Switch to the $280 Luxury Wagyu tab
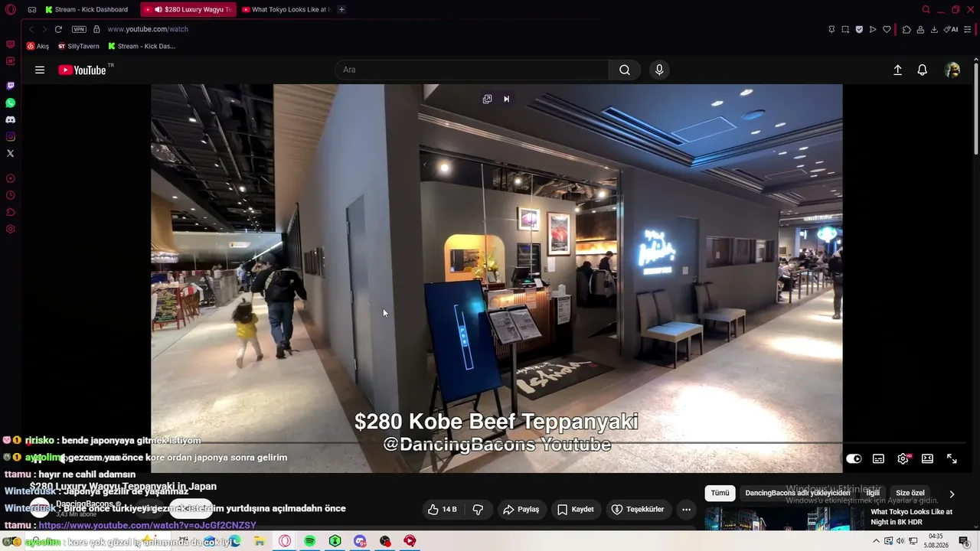 [x=188, y=9]
